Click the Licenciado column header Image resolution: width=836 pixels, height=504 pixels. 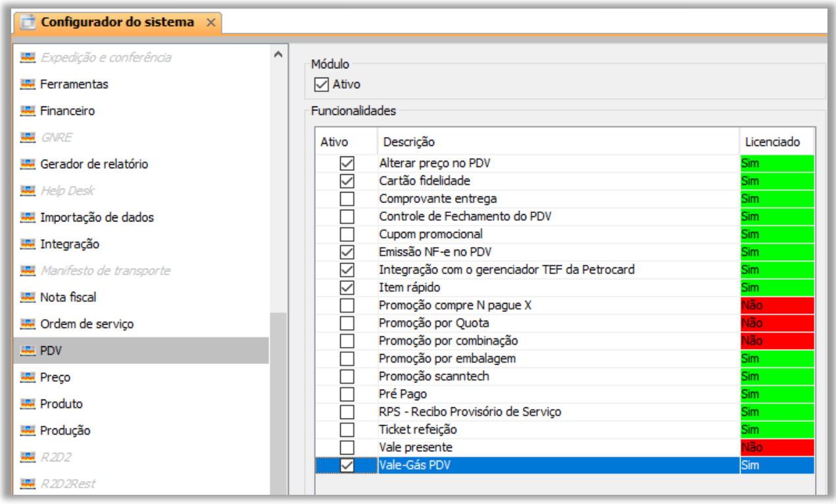[x=772, y=142]
